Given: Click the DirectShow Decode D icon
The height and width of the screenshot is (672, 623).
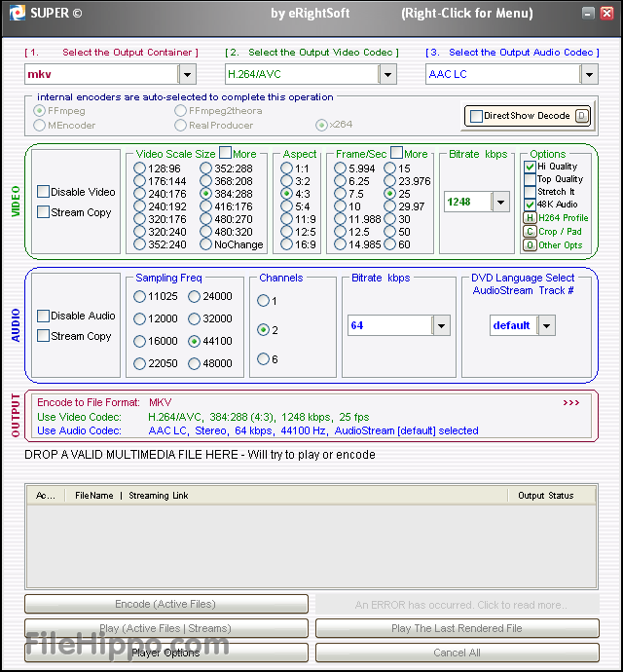Looking at the screenshot, I should [x=581, y=116].
